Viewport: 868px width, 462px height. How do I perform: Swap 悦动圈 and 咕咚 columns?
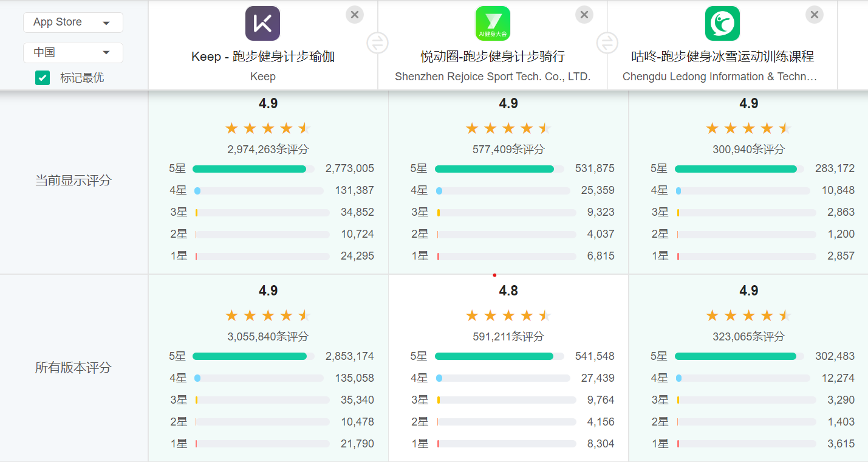tap(607, 43)
